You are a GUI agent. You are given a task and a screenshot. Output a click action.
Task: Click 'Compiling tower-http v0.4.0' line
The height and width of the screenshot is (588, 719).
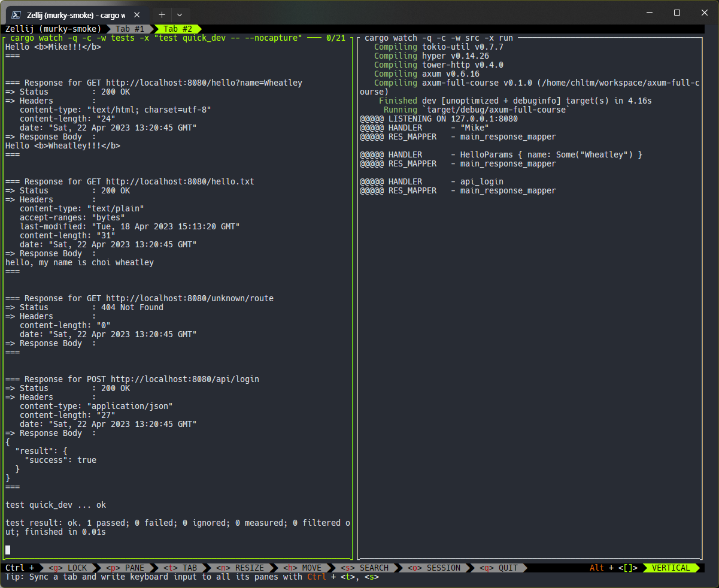pos(439,65)
